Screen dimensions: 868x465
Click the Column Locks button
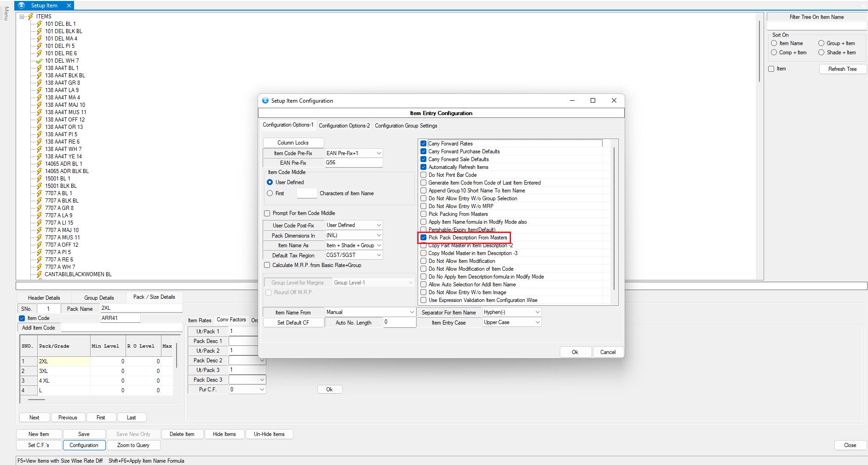[293, 143]
